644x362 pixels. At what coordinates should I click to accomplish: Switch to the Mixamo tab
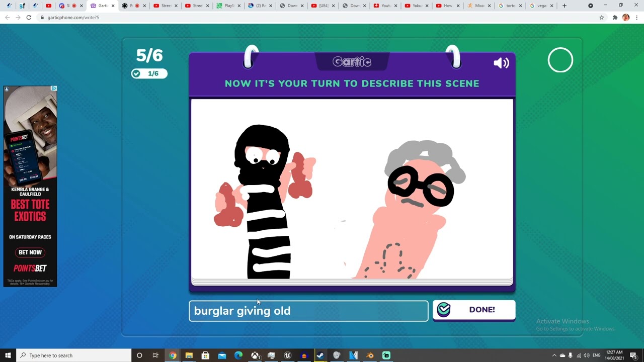pos(478,6)
